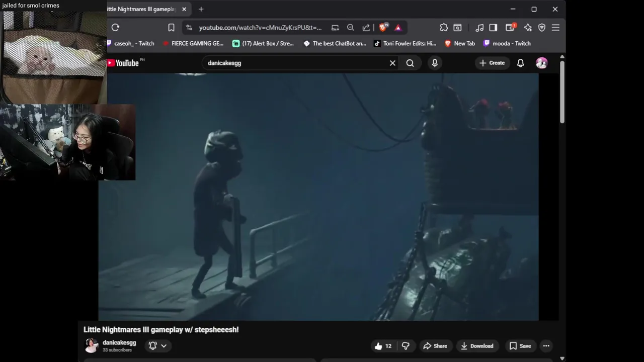Run the search with the magnifier button
The width and height of the screenshot is (644, 362).
pos(410,63)
